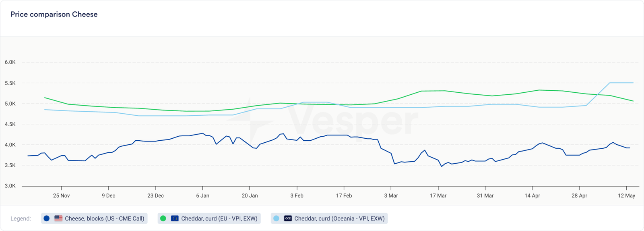Click the OCE badge icon in legend
Image resolution: width=644 pixels, height=231 pixels.
pyautogui.click(x=288, y=219)
